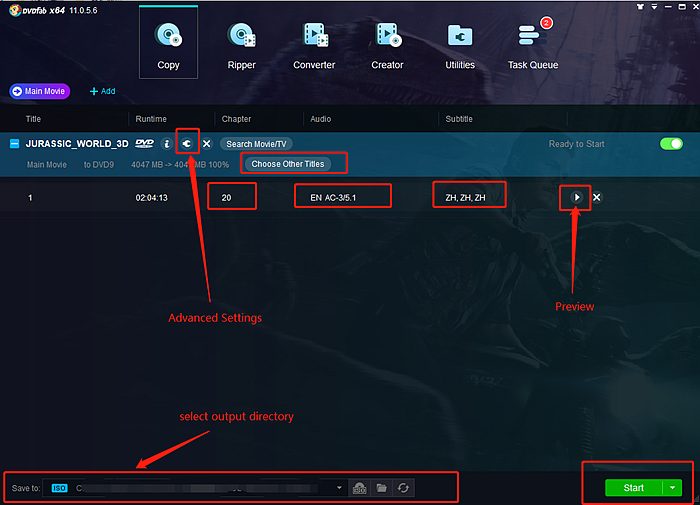Click Choose Other Titles

tap(288, 164)
